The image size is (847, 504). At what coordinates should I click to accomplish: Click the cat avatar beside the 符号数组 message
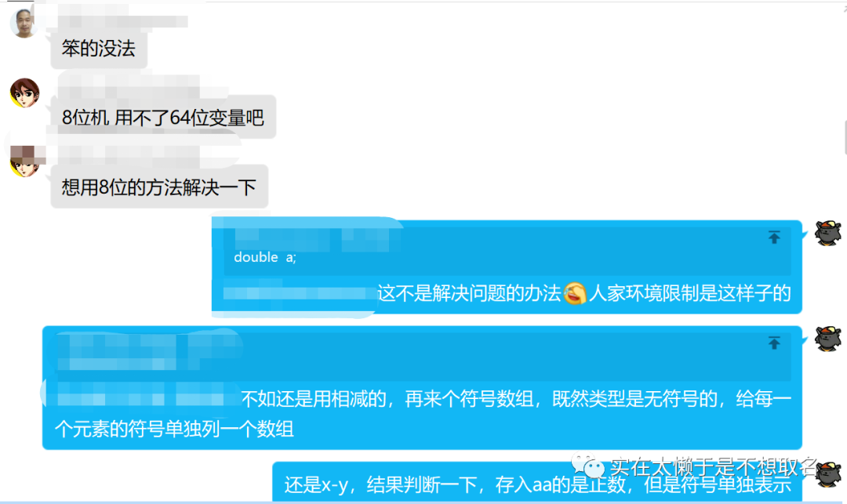828,339
